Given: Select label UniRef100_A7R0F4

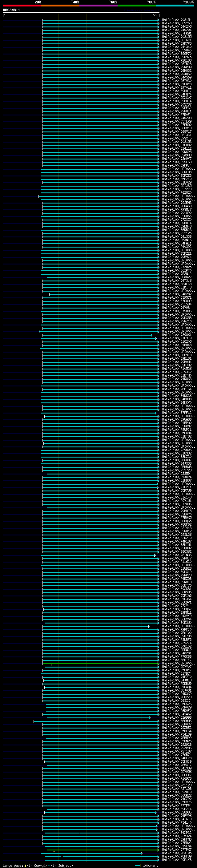Looking at the screenshot, I should coord(176,115).
